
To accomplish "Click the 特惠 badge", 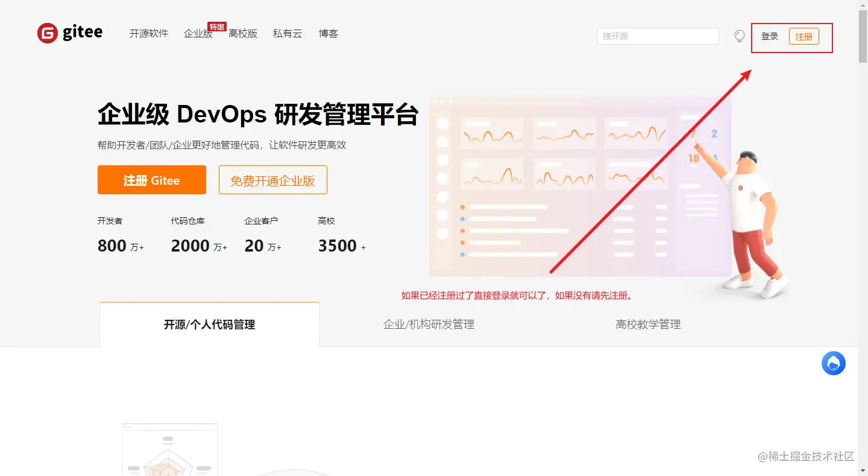I will tap(217, 27).
